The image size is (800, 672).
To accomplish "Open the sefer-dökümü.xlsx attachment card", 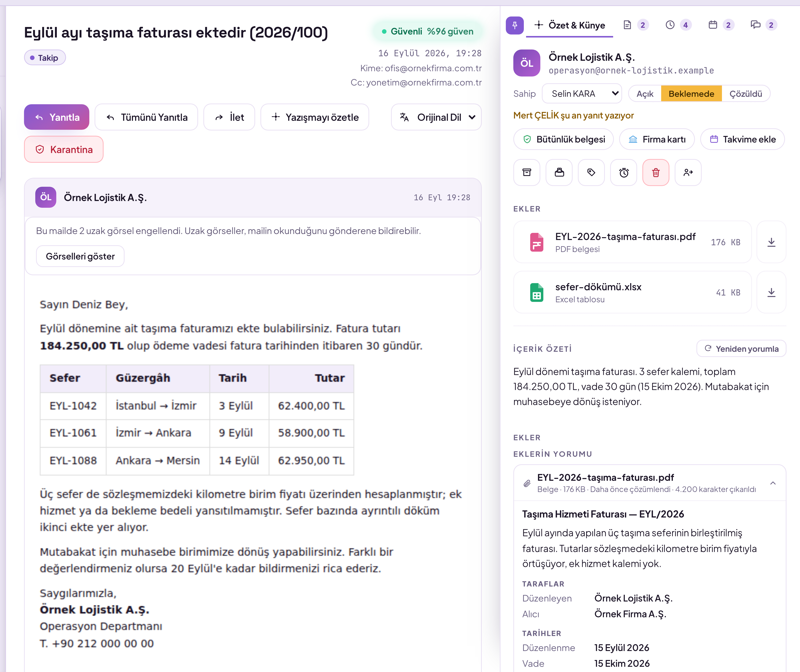I will 632,292.
